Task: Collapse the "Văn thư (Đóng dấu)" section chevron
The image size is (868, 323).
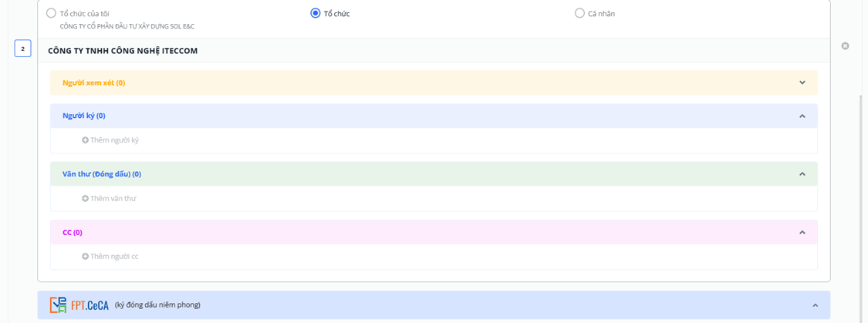Action: [802, 174]
